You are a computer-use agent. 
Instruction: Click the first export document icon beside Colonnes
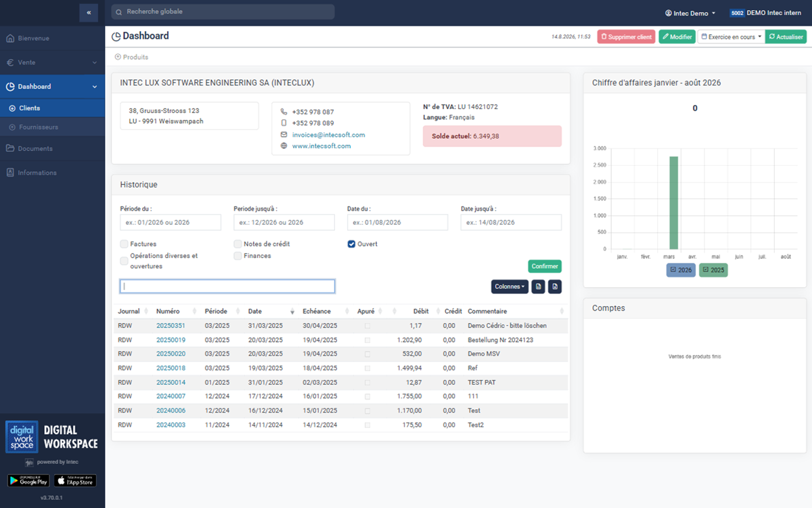(x=539, y=287)
